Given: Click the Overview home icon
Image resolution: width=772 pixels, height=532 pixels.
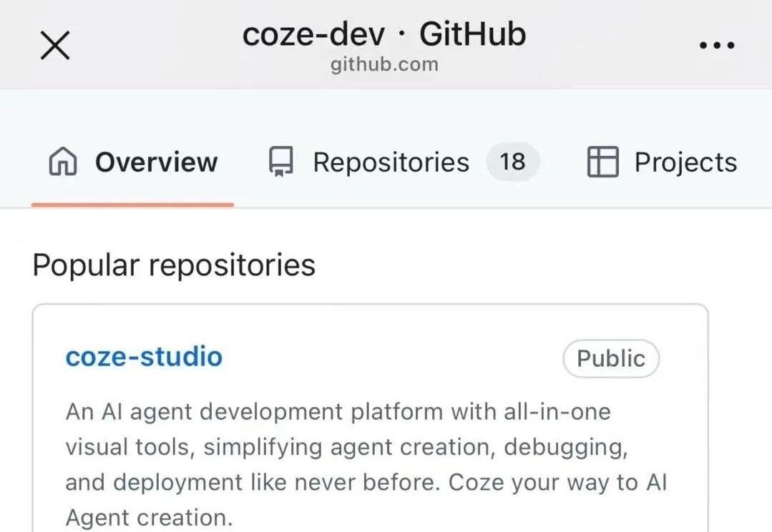Looking at the screenshot, I should click(62, 162).
